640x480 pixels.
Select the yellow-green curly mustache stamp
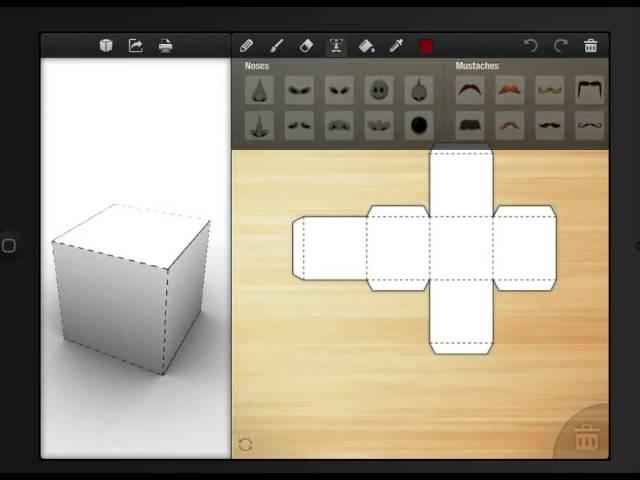(x=549, y=90)
